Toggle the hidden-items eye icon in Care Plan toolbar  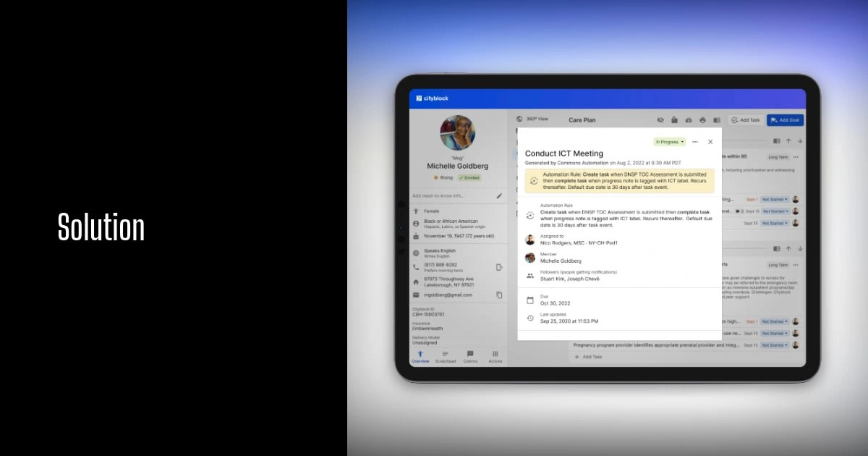coord(660,120)
